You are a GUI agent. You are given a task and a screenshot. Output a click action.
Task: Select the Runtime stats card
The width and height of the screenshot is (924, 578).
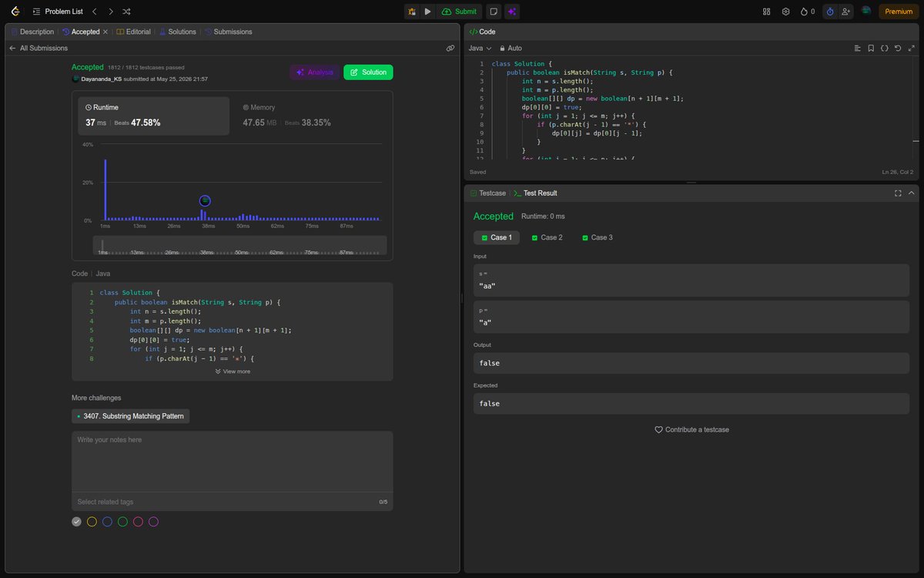[x=154, y=116]
